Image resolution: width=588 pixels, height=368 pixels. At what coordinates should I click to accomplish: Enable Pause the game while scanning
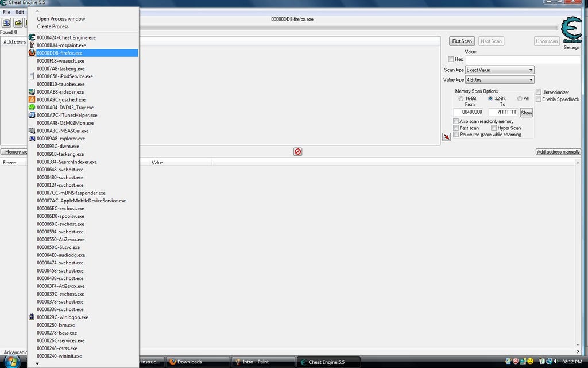click(456, 135)
